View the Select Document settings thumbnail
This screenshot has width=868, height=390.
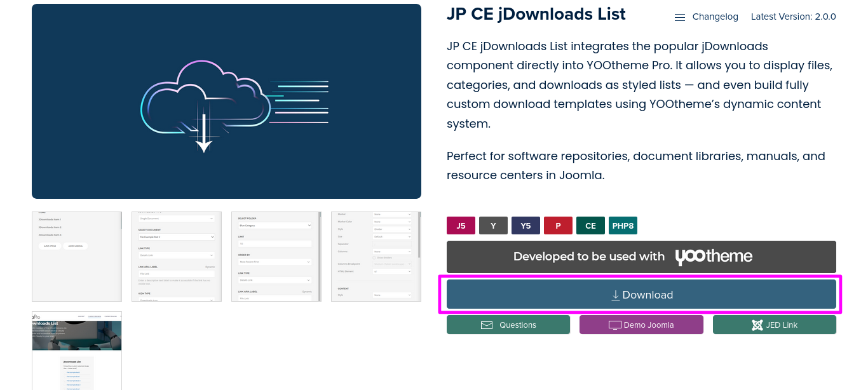pyautogui.click(x=177, y=257)
